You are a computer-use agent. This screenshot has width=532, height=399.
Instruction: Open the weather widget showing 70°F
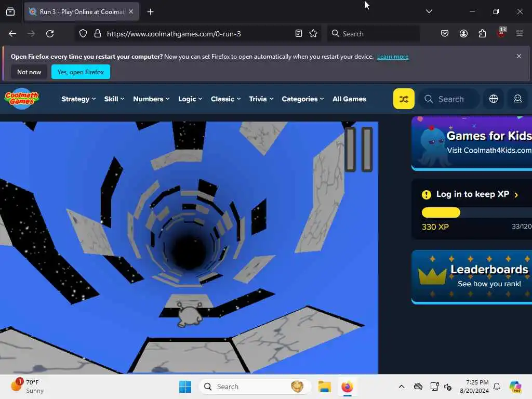[x=27, y=387]
